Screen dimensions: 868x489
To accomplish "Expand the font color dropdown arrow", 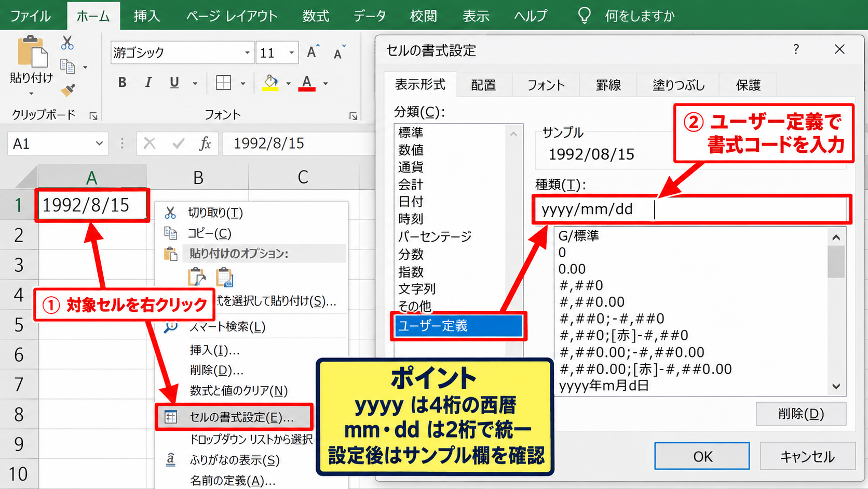I will [325, 83].
